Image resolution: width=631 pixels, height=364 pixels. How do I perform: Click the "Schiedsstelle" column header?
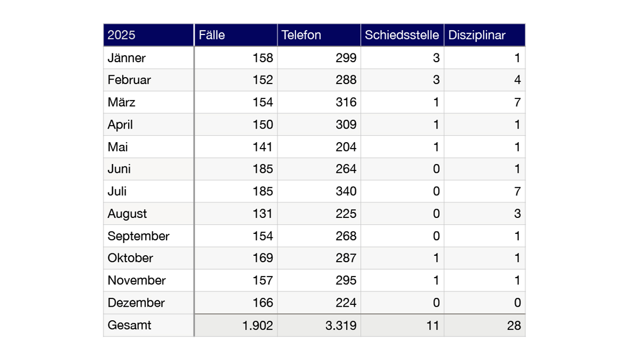click(x=402, y=35)
